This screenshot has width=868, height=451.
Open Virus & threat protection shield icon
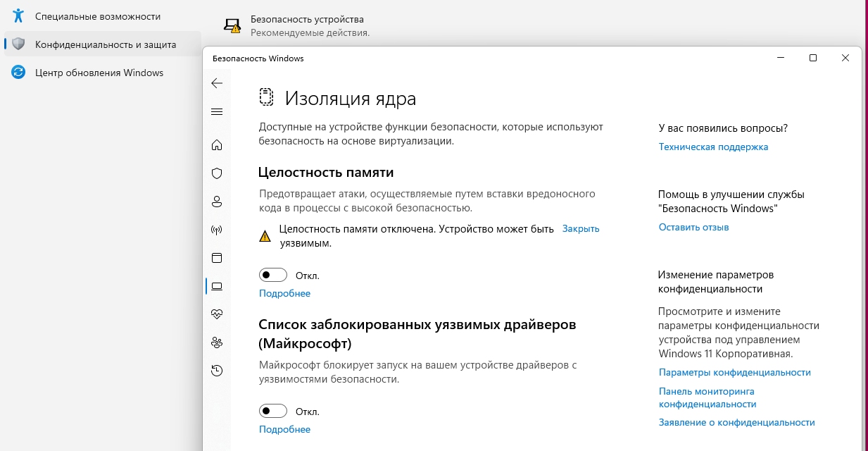coord(217,173)
